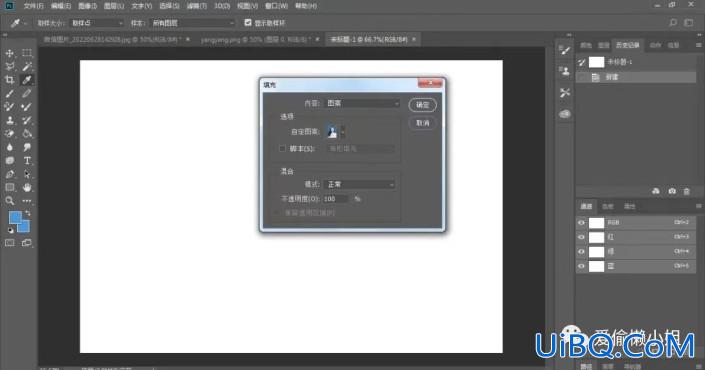The height and width of the screenshot is (370, 705).
Task: Open 图像(I) menu
Action: click(87, 6)
